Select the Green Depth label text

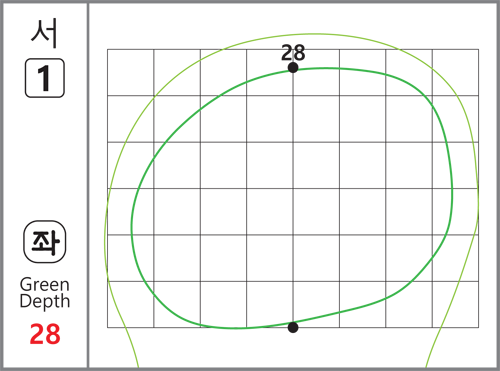(45, 293)
